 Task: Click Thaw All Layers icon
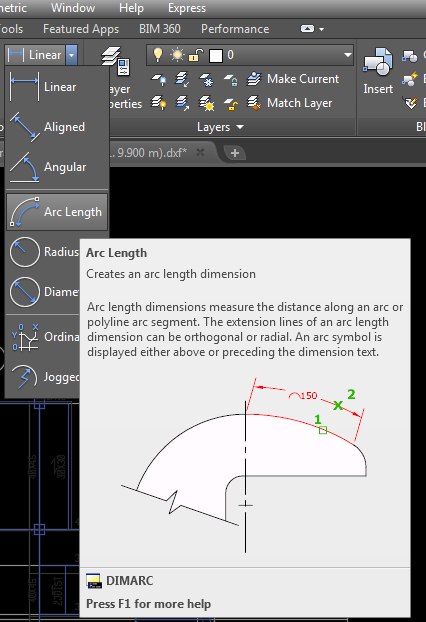(207, 103)
